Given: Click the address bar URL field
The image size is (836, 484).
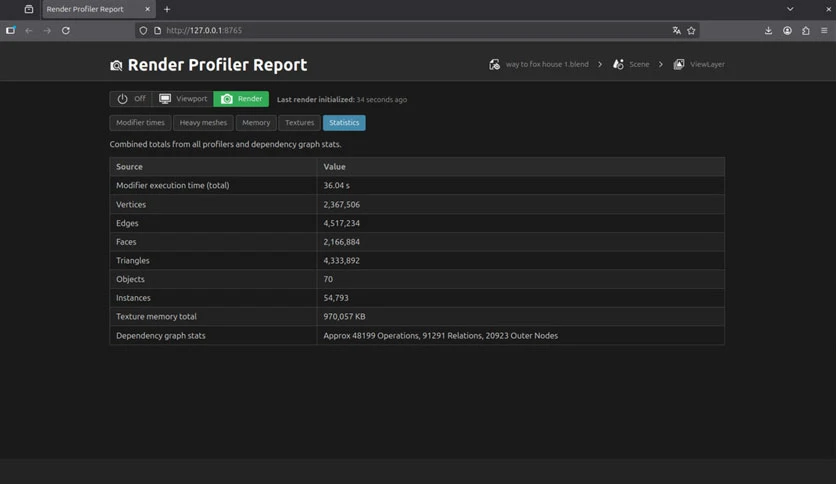Looking at the screenshot, I should tap(416, 30).
